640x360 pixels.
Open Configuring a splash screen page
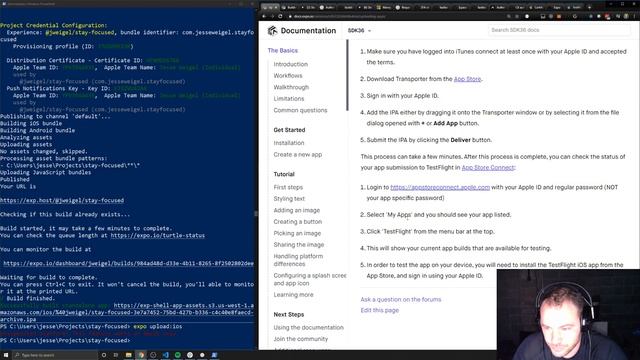click(310, 279)
